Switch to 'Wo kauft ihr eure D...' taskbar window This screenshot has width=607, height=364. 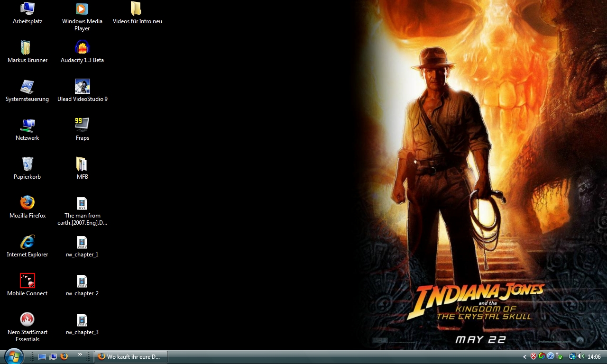tap(131, 356)
